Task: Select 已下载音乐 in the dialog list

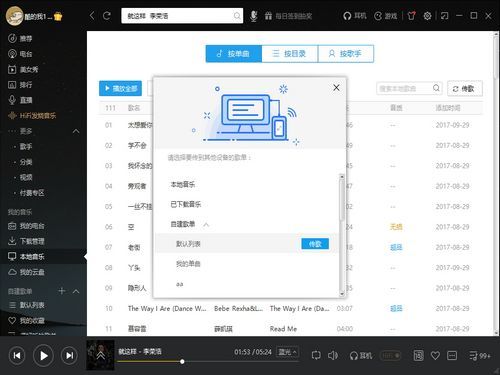Action: (x=186, y=204)
